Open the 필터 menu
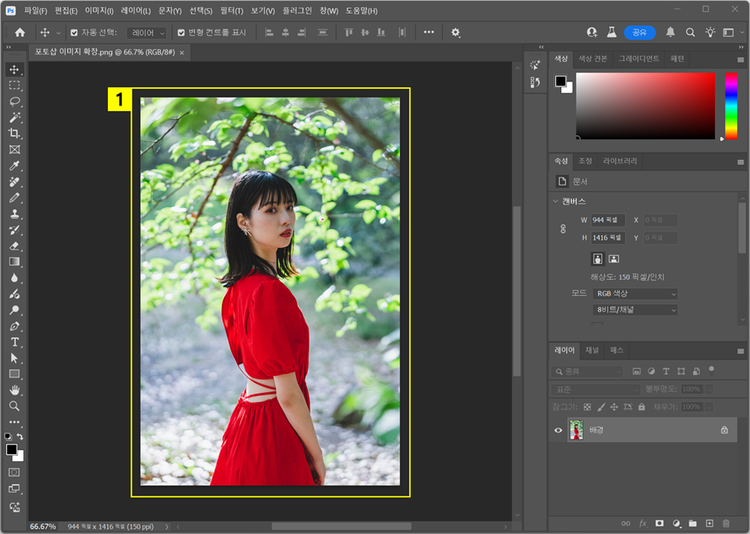Viewport: 750px width, 534px height. (x=231, y=9)
